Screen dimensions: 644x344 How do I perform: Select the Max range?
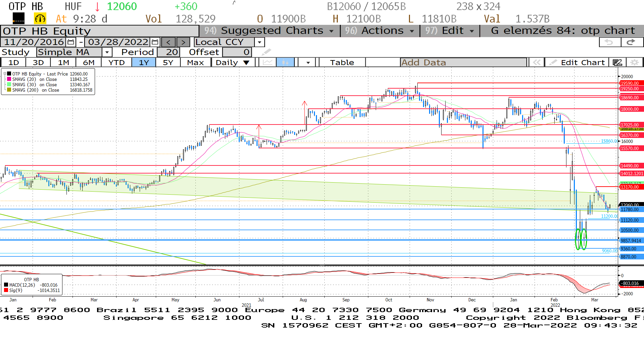(x=195, y=62)
